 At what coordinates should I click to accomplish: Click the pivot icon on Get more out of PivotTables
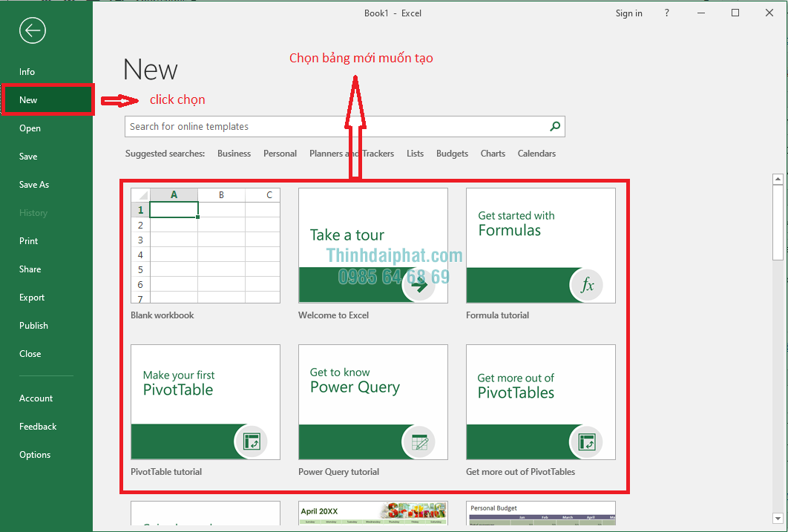tap(586, 441)
